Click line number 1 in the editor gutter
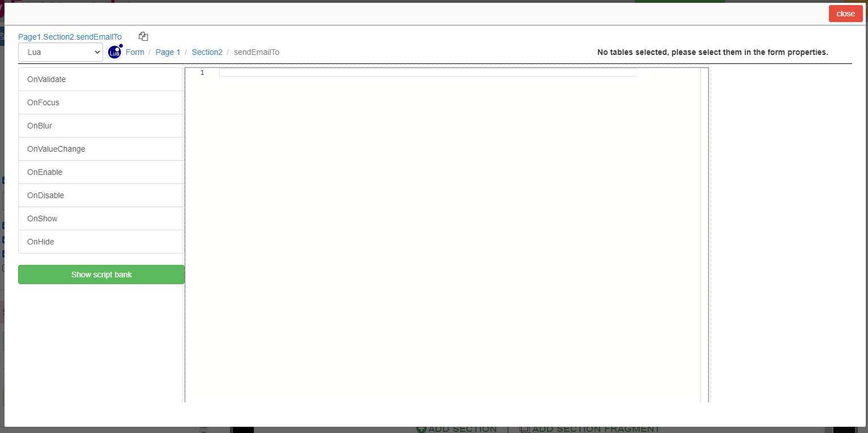Screen dimensions: 868x433 [202, 73]
